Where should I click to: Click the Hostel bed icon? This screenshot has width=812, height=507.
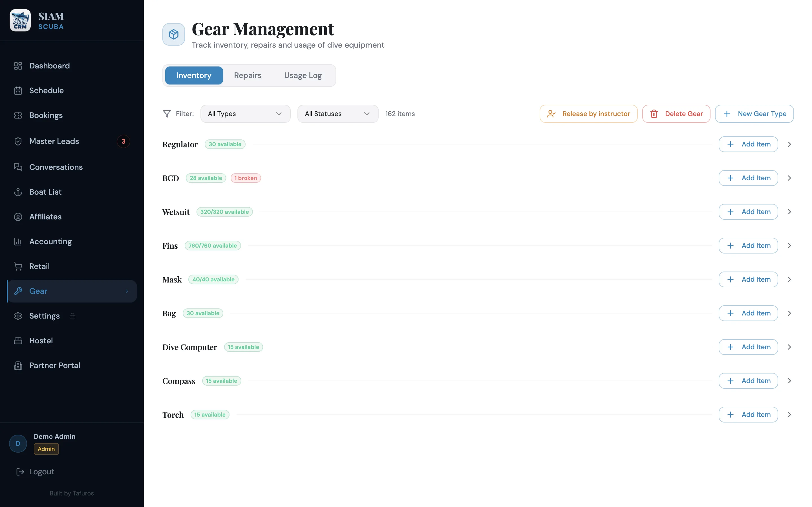(18, 341)
